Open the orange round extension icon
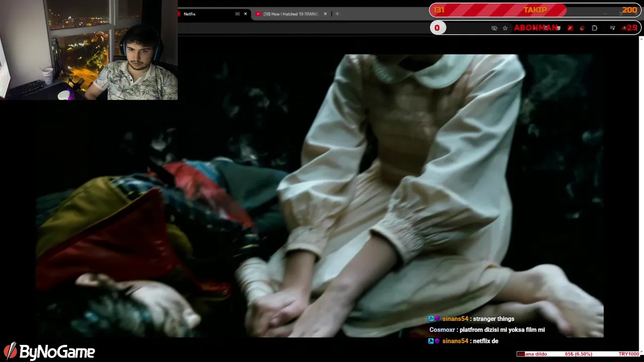The width and height of the screenshot is (644, 362). pyautogui.click(x=582, y=28)
